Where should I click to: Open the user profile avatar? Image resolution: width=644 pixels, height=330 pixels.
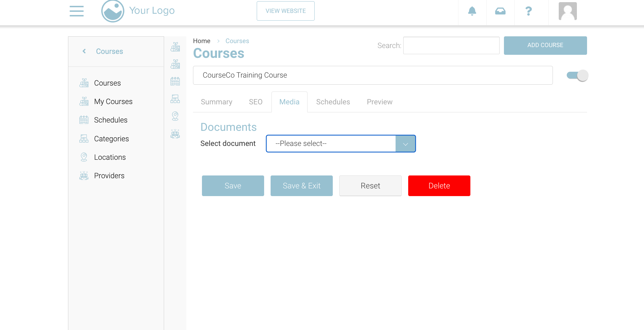[x=567, y=11]
